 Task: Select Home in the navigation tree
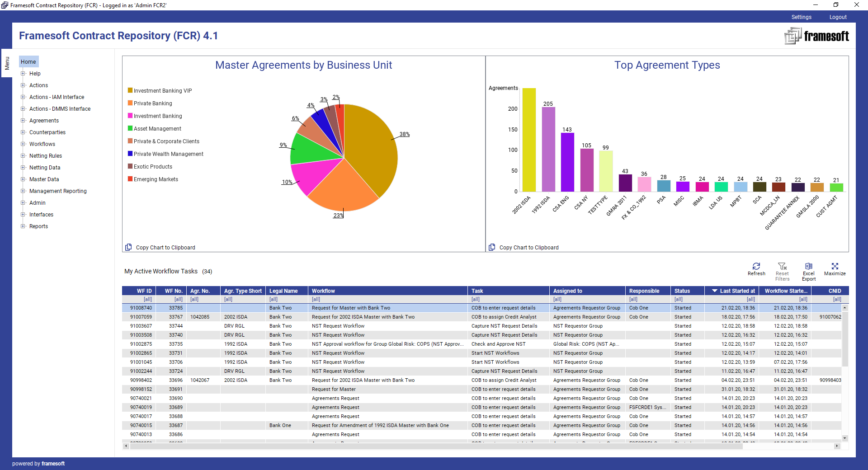[28, 62]
